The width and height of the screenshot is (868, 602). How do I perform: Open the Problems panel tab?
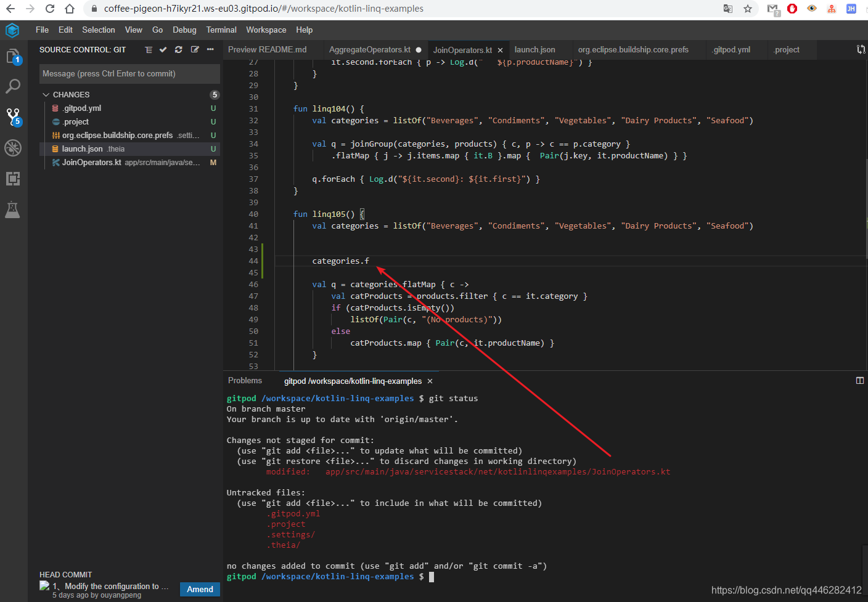pos(245,381)
